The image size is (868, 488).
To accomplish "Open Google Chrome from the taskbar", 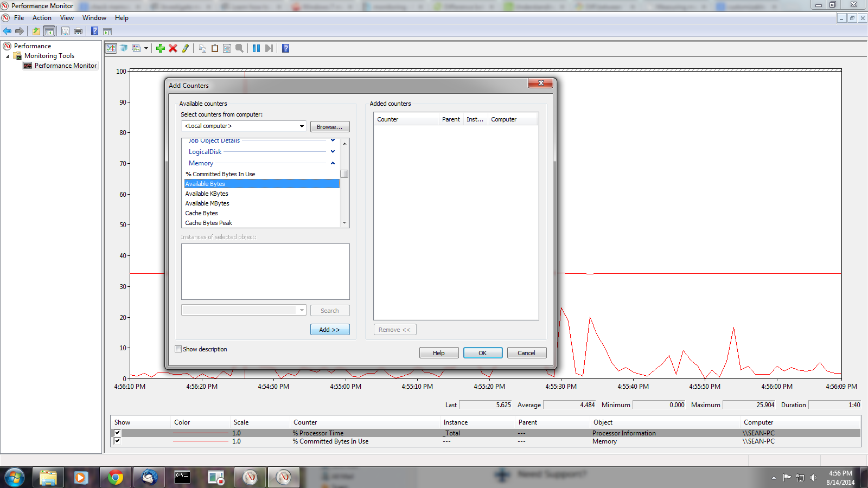I will pos(115,477).
